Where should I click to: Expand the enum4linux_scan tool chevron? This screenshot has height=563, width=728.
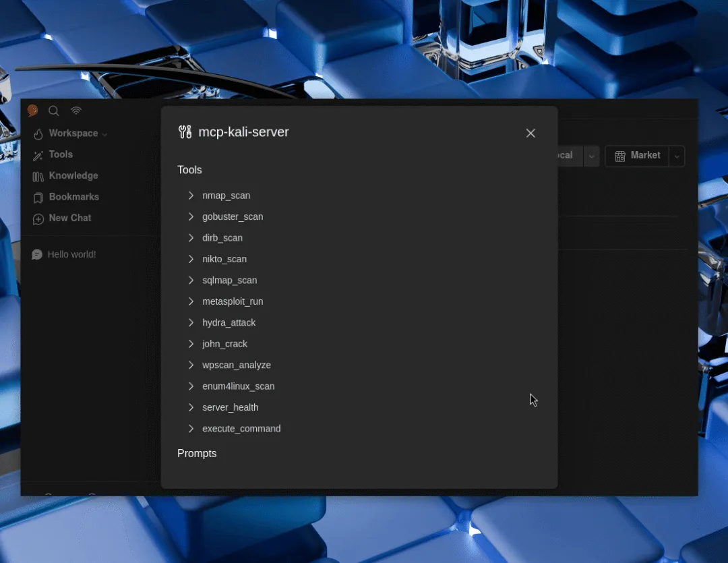tap(191, 386)
